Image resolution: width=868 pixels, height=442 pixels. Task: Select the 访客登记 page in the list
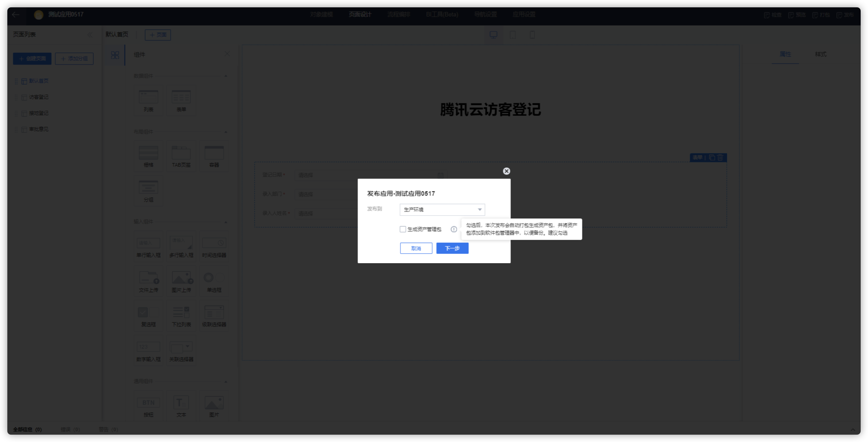[38, 97]
